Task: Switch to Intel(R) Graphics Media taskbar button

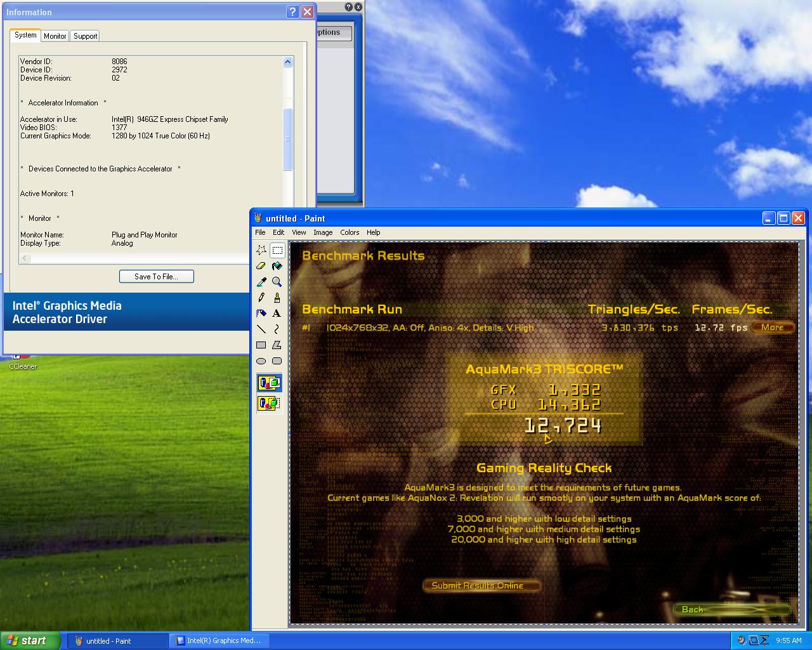Action: [219, 641]
